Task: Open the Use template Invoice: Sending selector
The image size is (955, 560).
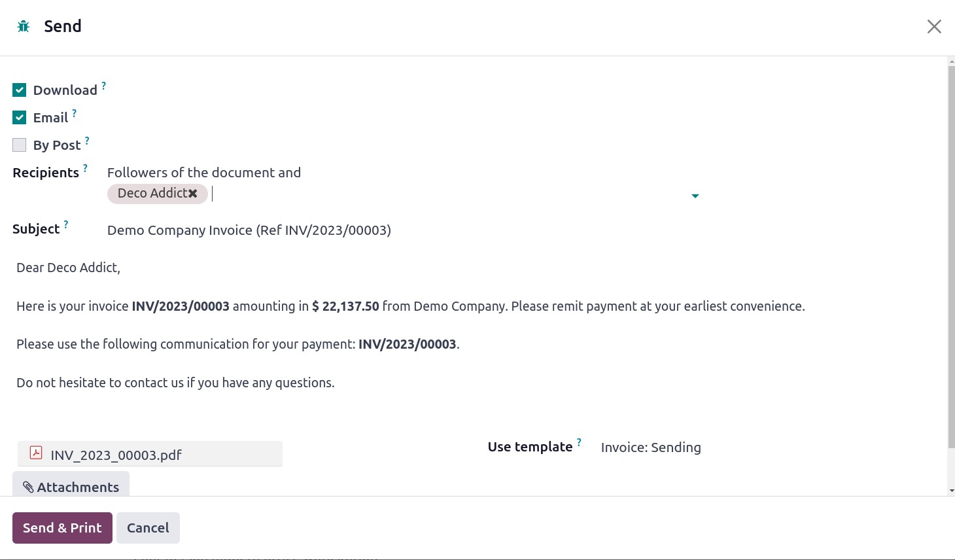Action: click(650, 447)
